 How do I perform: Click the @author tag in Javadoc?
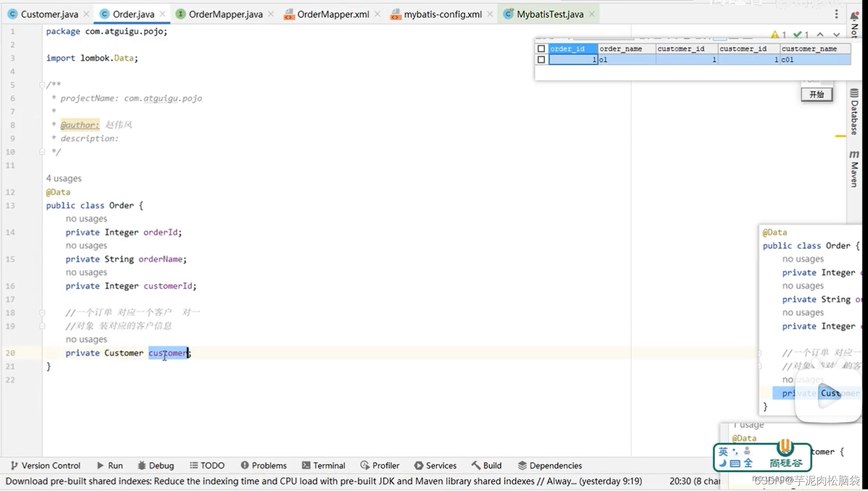click(80, 125)
